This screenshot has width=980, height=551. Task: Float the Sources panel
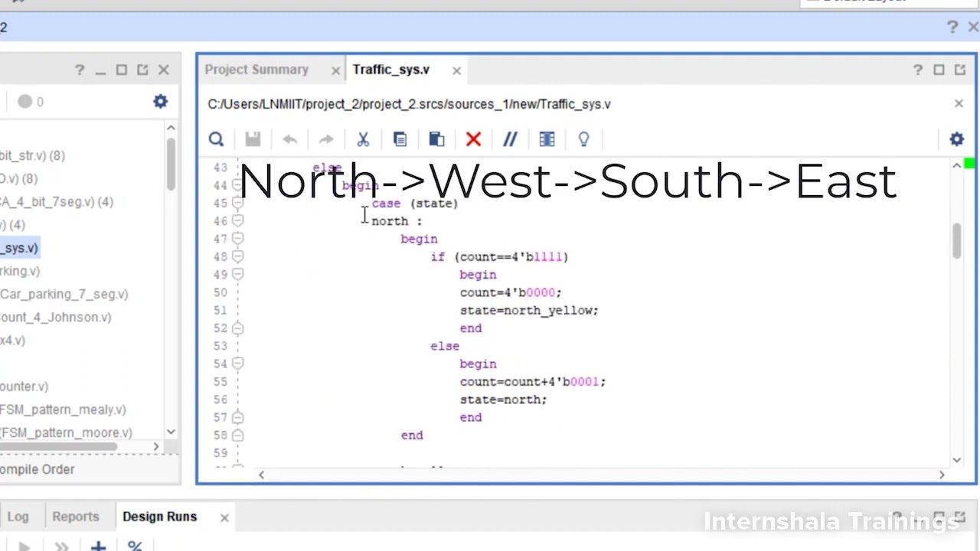tap(142, 70)
